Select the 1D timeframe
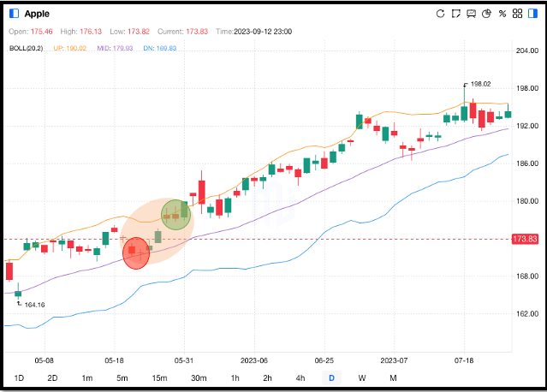This screenshot has height=392, width=547. pos(19,378)
